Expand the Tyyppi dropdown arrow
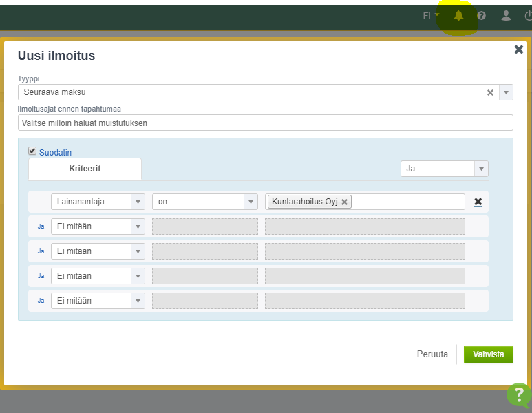The width and height of the screenshot is (532, 413). pyautogui.click(x=506, y=92)
